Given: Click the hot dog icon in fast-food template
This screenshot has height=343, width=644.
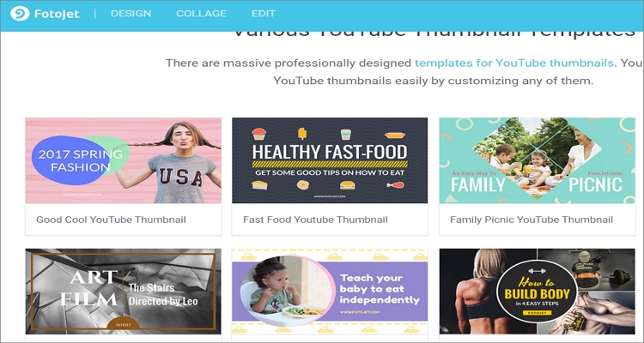Looking at the screenshot, I should (395, 135).
